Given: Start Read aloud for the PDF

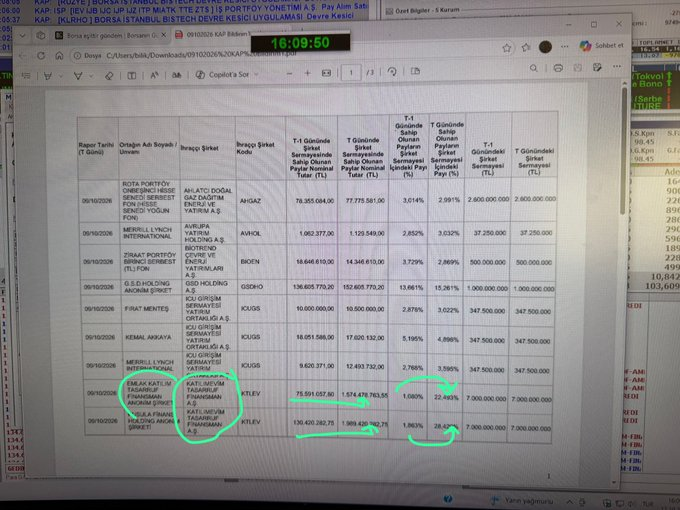Looking at the screenshot, I should point(154,75).
